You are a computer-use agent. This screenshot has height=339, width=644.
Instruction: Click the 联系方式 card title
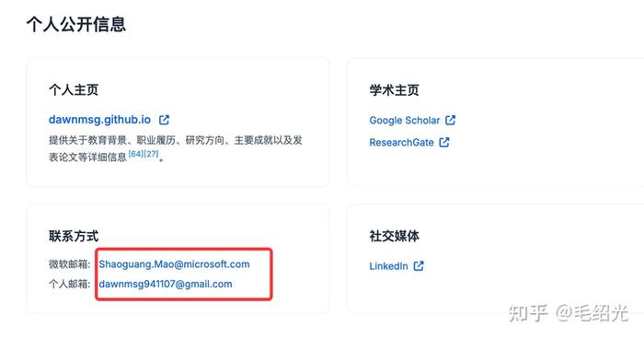[x=74, y=236]
